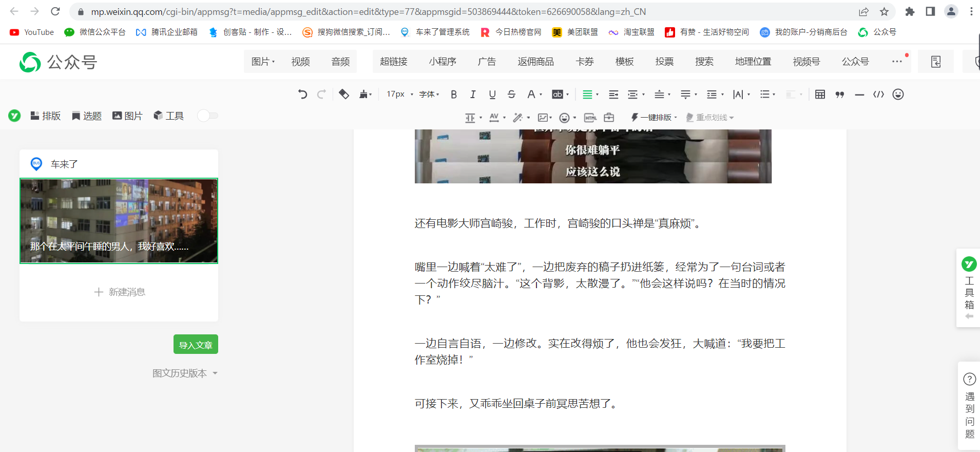
Task: Flip the switch next to 工具
Action: coord(208,116)
